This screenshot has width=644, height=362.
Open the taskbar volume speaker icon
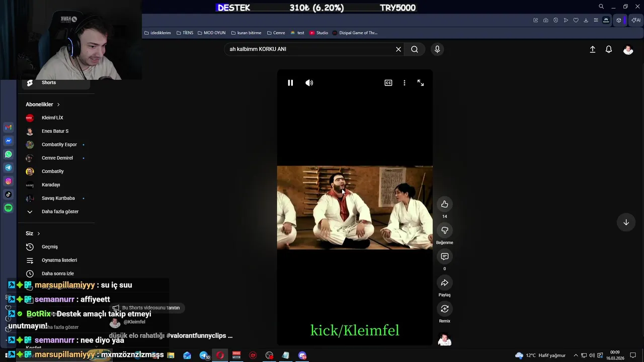point(592,355)
